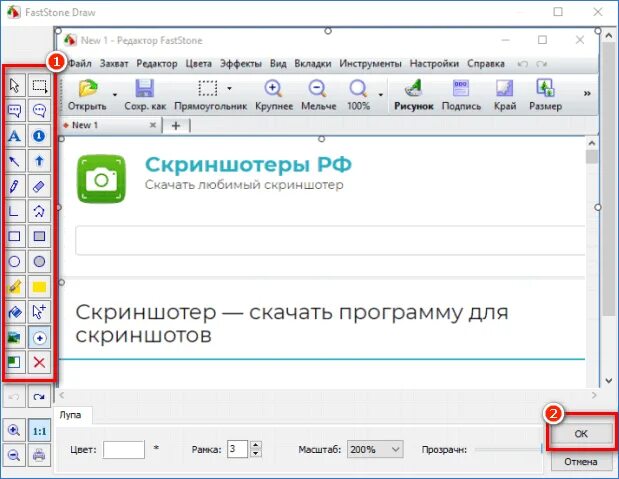Click the horizontal scrollbar right arrow

pyautogui.click(x=594, y=395)
